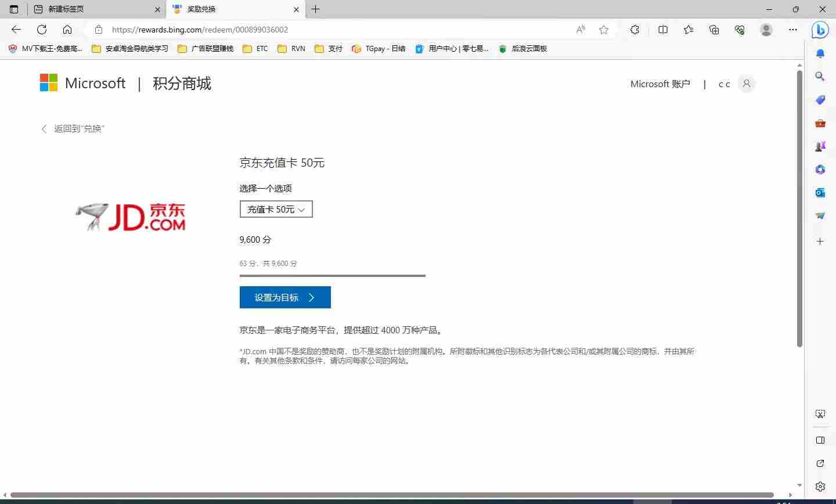
Task: Open the sidebar search tool
Action: (x=820, y=76)
